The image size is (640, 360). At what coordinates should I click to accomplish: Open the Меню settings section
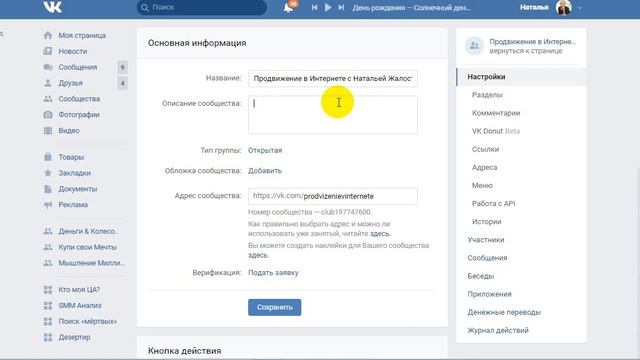[482, 185]
